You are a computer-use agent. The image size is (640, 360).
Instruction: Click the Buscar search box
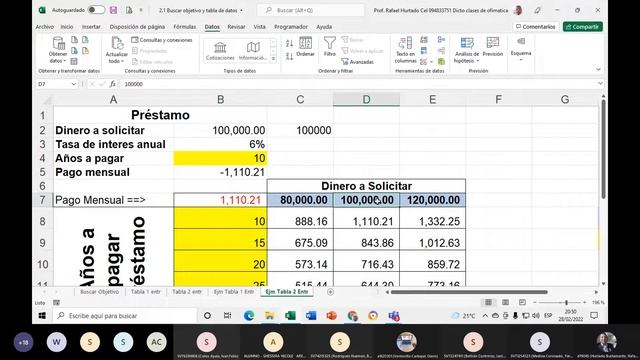point(311,10)
